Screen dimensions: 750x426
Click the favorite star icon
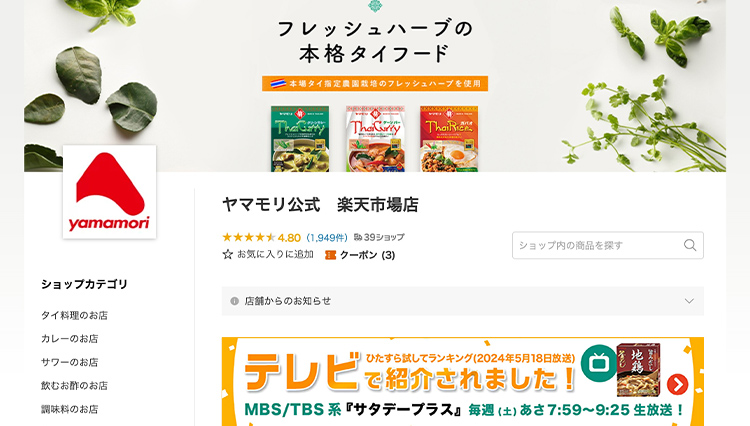point(228,254)
